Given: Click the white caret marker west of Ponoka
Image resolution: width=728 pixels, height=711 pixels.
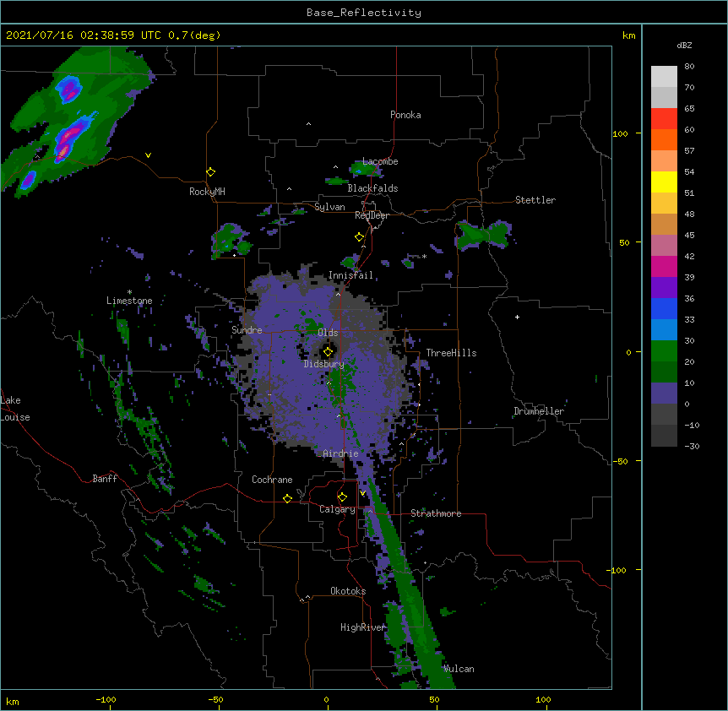Looking at the screenshot, I should pos(308,124).
